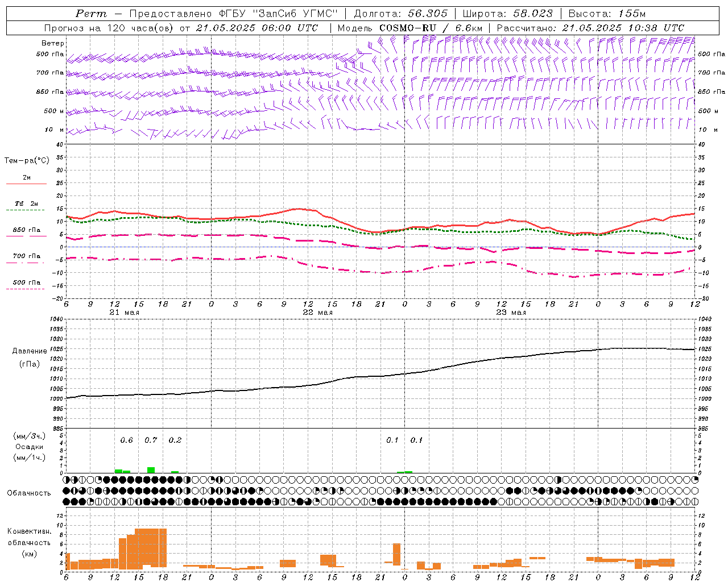The width and height of the screenshot is (728, 582).
Task: Click the Осадки precipitation label
Action: point(29,447)
